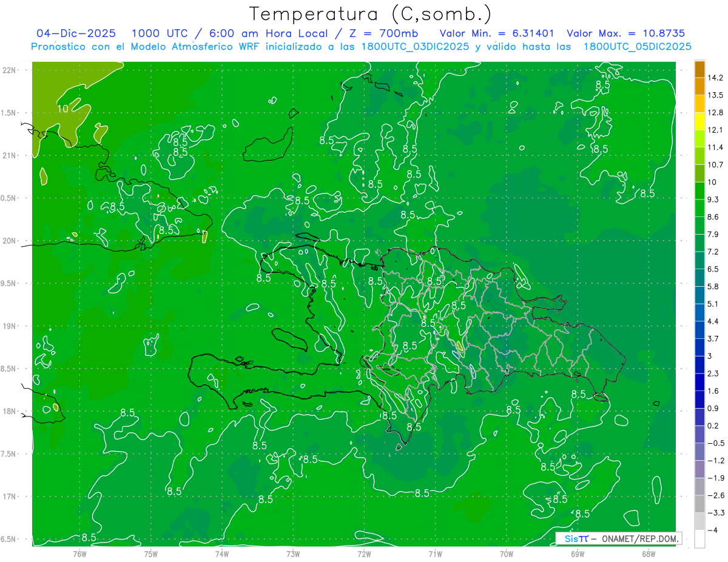Click the '04-Dic-2025' date text
The width and height of the screenshot is (728, 562).
tap(77, 33)
